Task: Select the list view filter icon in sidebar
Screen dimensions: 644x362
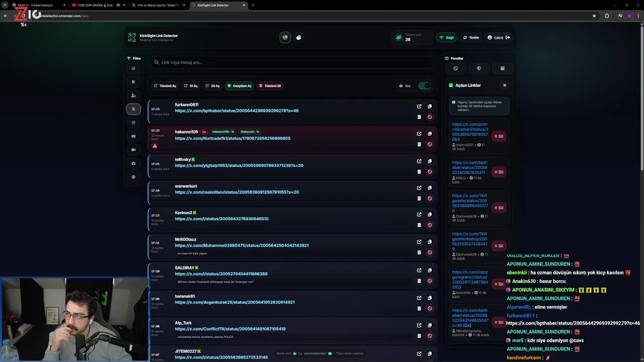Action: (x=133, y=68)
